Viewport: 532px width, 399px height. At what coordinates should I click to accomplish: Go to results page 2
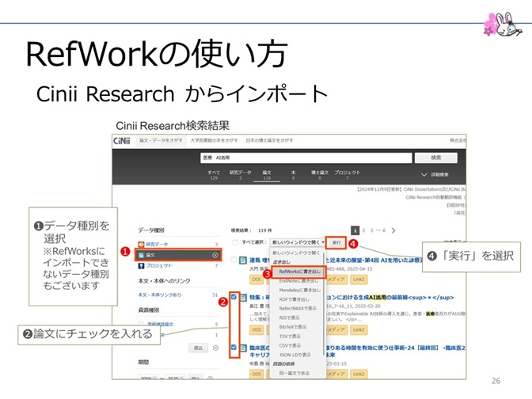(x=364, y=230)
